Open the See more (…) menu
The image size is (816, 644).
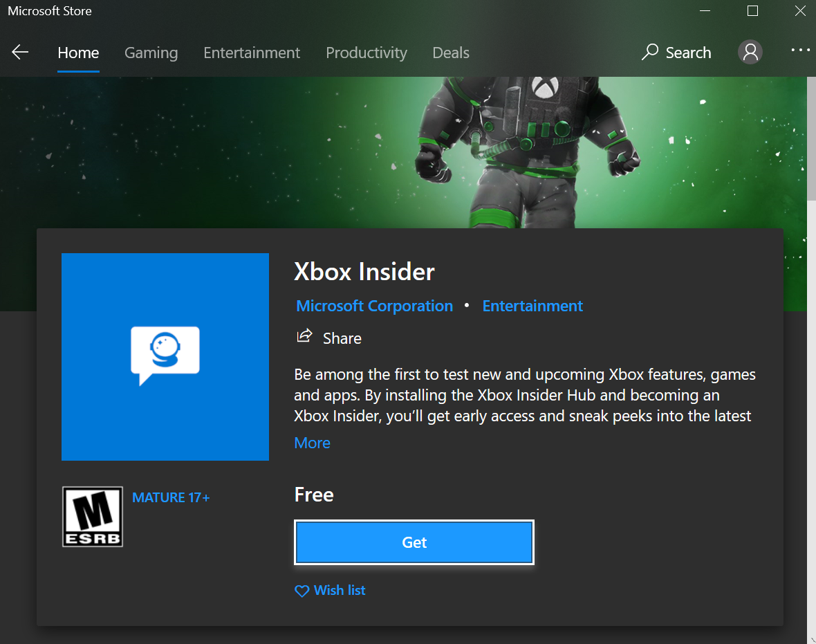pyautogui.click(x=800, y=50)
